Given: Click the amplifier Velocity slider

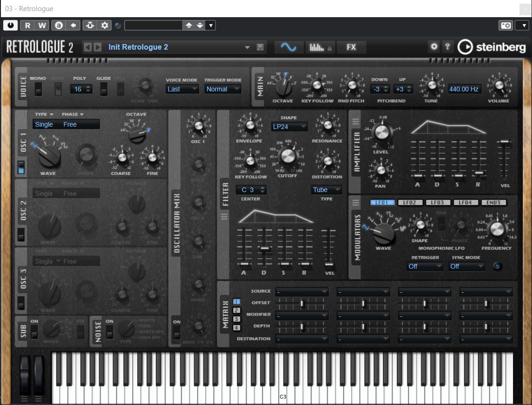Looking at the screenshot, I should (x=505, y=160).
